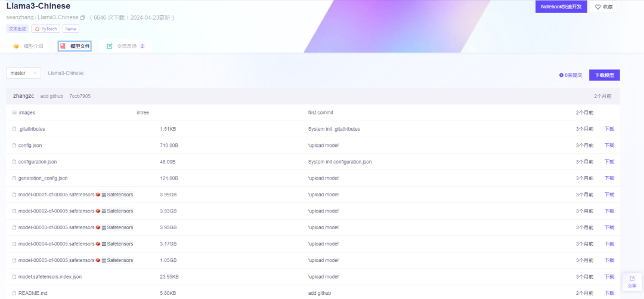The image size is (644, 299).
Task: Download model-00005-of-00005.safetensors via 下载
Action: pos(609,260)
